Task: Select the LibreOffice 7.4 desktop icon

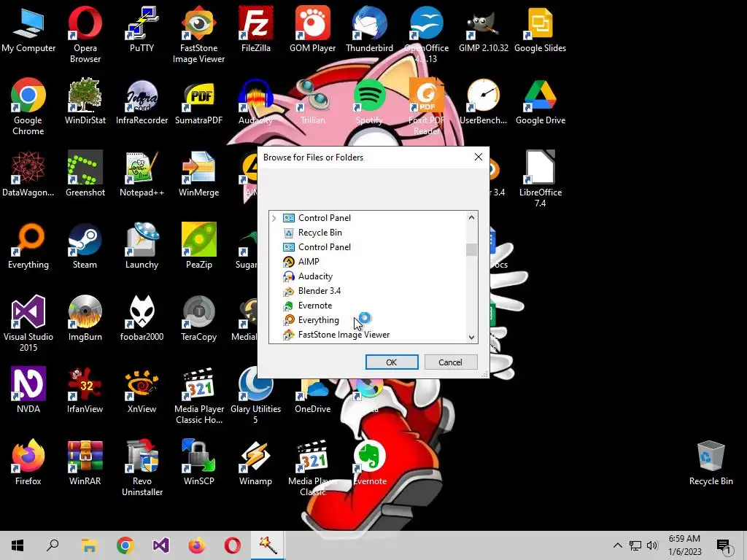Action: tap(540, 179)
